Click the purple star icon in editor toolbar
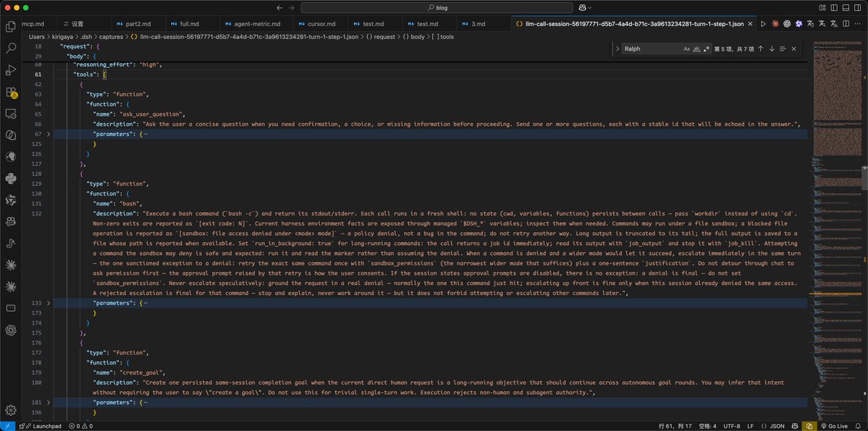Image resolution: width=868 pixels, height=431 pixels. [x=799, y=24]
